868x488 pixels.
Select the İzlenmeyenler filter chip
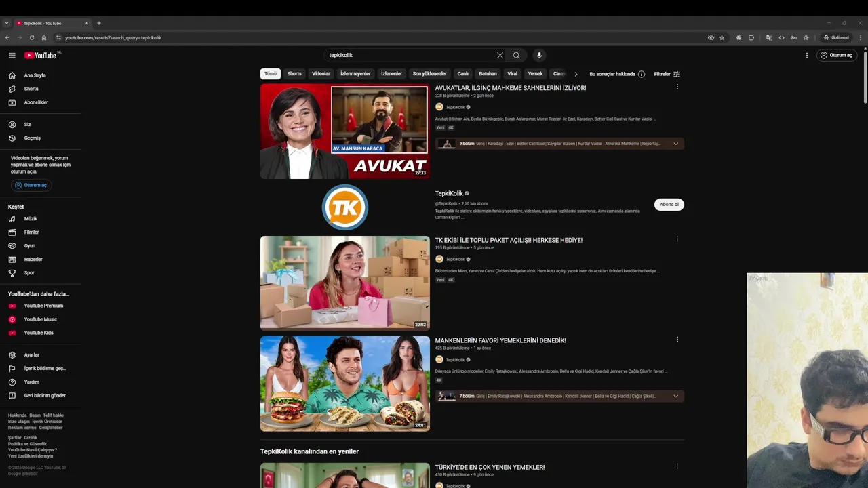355,74
